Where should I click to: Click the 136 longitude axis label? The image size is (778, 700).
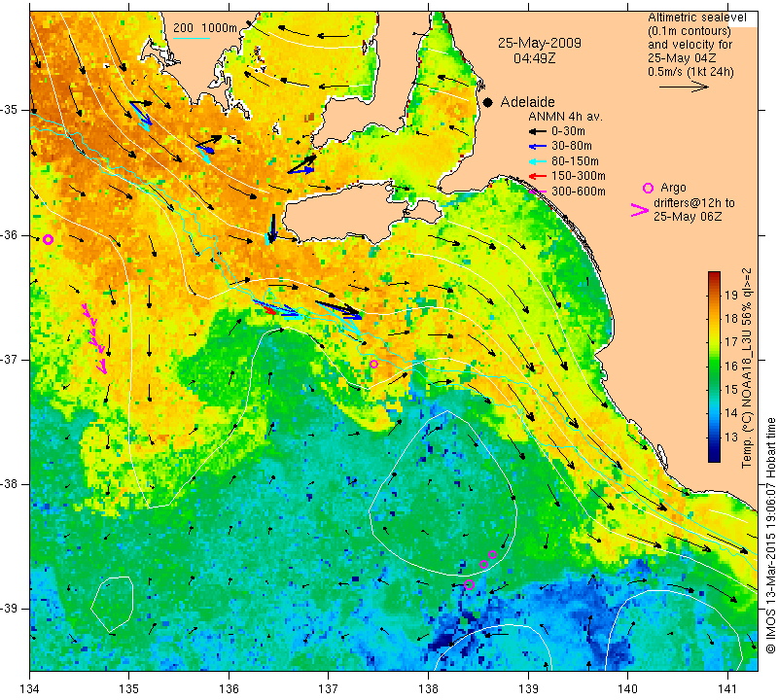(229, 689)
